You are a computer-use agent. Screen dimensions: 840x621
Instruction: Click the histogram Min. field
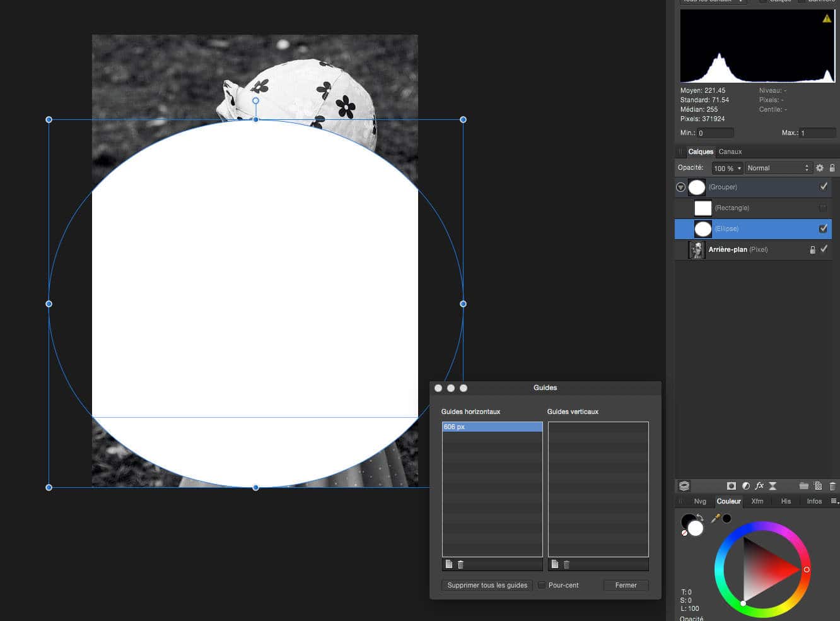[x=715, y=133]
